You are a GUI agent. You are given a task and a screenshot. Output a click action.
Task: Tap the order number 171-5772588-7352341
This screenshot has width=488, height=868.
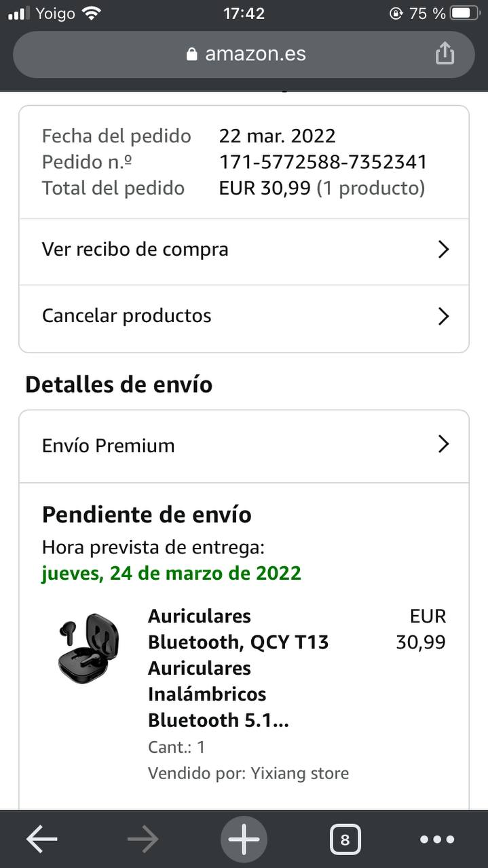(x=323, y=162)
